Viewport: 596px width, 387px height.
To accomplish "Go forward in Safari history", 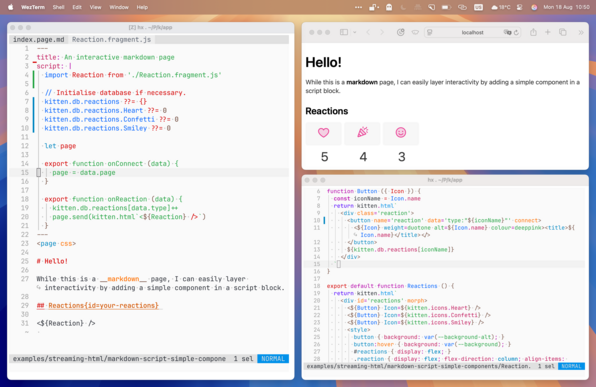I will coord(382,32).
